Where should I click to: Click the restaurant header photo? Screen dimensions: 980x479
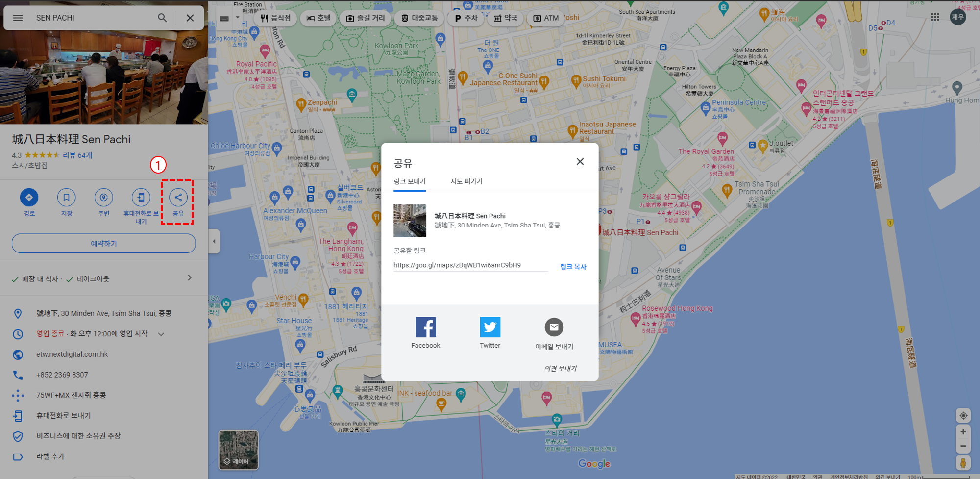point(104,77)
